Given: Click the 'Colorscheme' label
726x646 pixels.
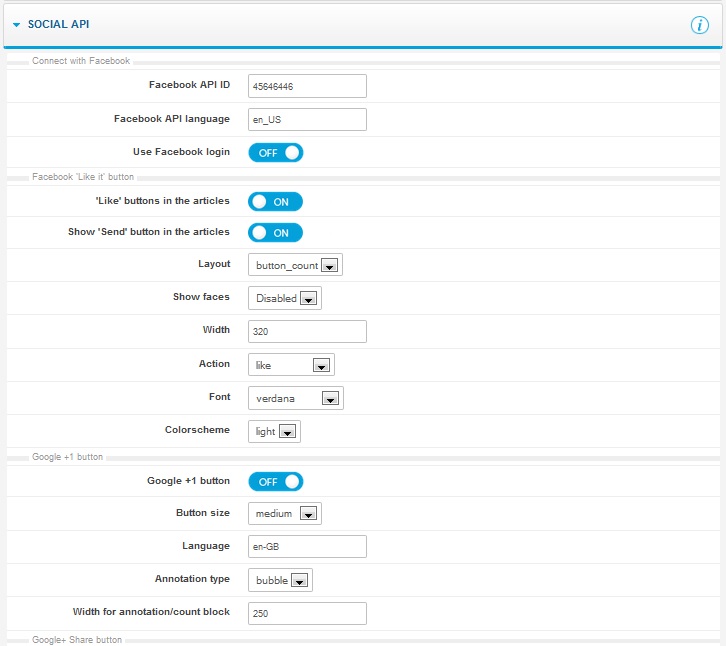Looking at the screenshot, I should point(197,430).
